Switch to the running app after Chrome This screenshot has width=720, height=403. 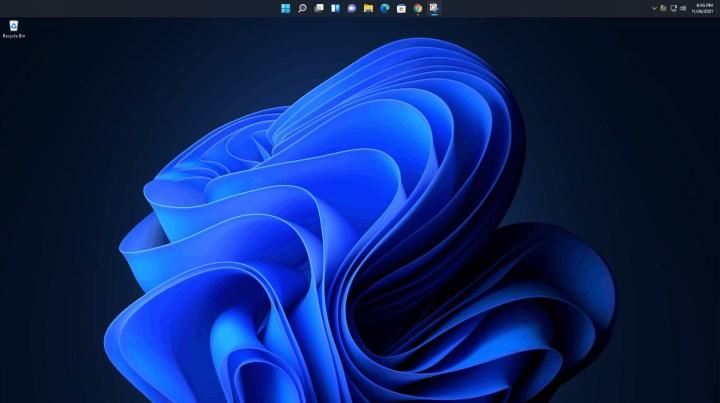[x=434, y=8]
